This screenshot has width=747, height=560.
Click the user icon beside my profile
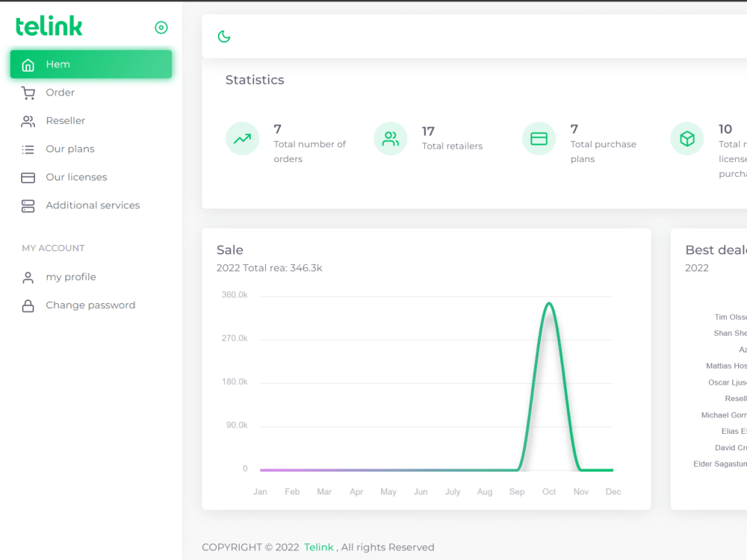pos(28,278)
